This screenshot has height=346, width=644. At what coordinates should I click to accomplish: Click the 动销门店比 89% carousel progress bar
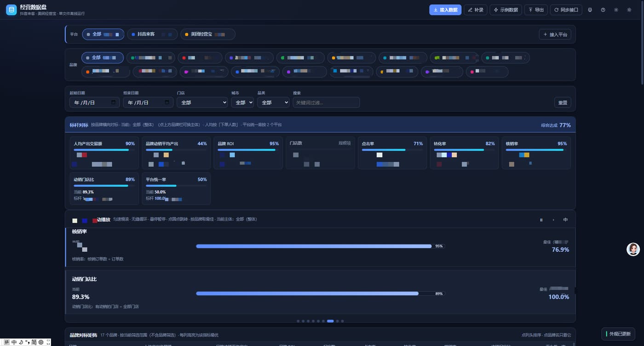321,293
